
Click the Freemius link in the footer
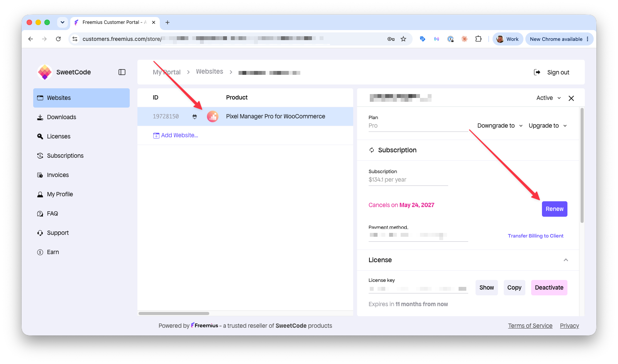click(x=205, y=325)
